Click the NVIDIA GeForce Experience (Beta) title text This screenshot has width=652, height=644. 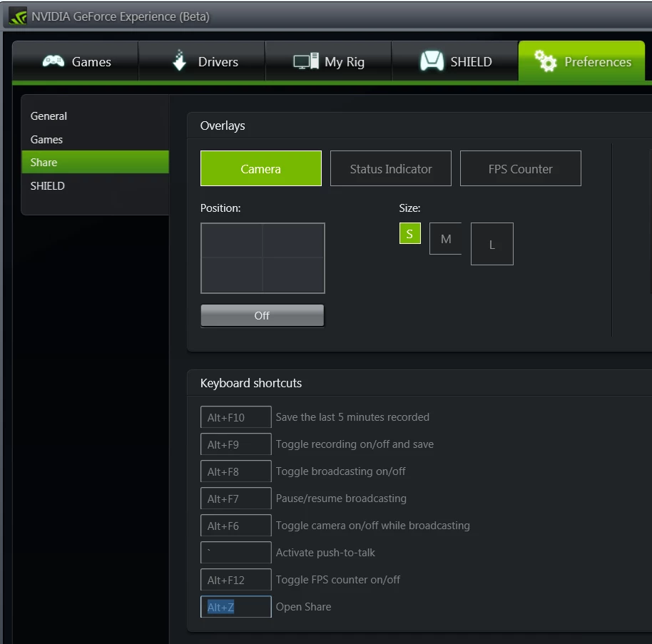pos(121,16)
